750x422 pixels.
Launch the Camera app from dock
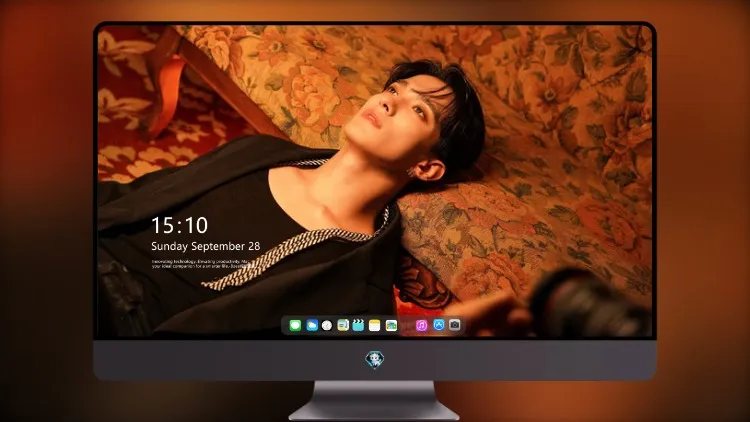point(455,325)
